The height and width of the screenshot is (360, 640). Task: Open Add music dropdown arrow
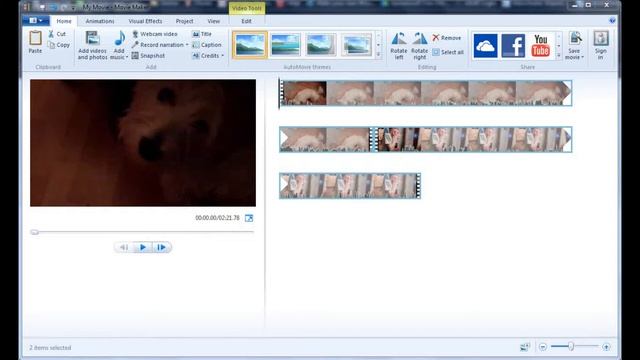(127, 57)
